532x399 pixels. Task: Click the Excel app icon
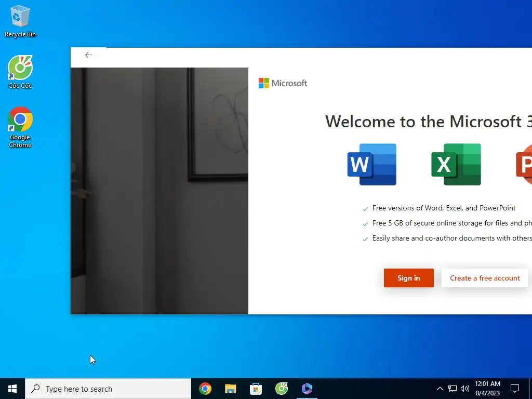[x=456, y=165]
